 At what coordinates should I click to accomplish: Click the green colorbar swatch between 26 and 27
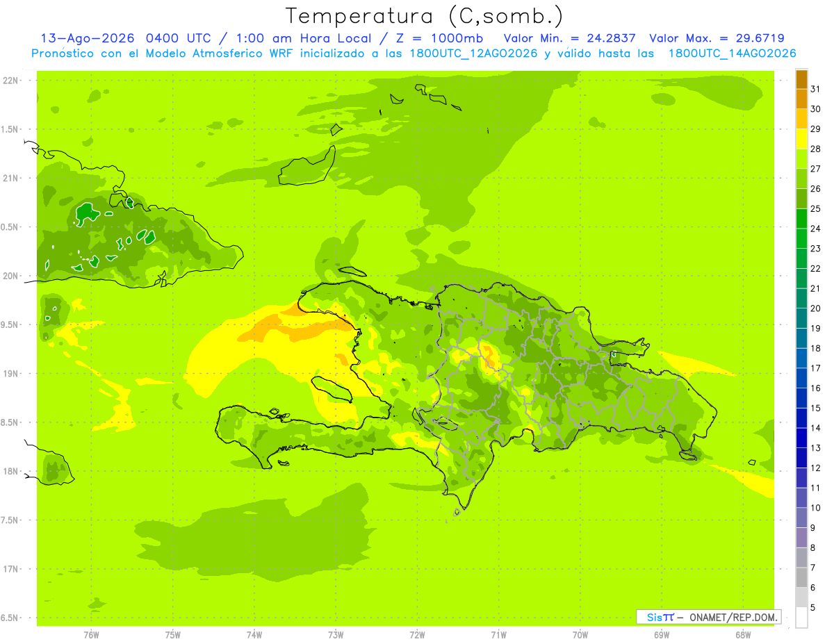click(x=801, y=179)
